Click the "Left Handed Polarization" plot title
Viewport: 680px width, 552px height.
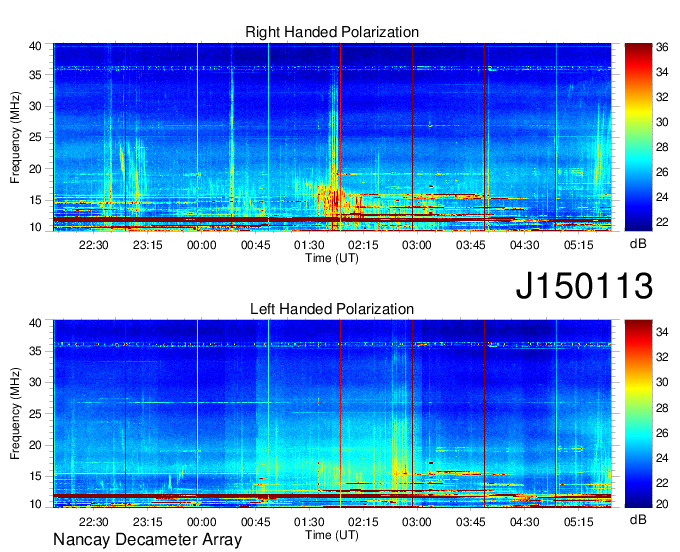coord(332,309)
